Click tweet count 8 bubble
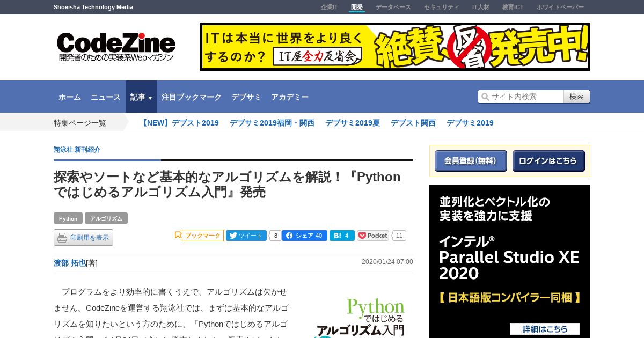644x338 pixels. coord(275,236)
